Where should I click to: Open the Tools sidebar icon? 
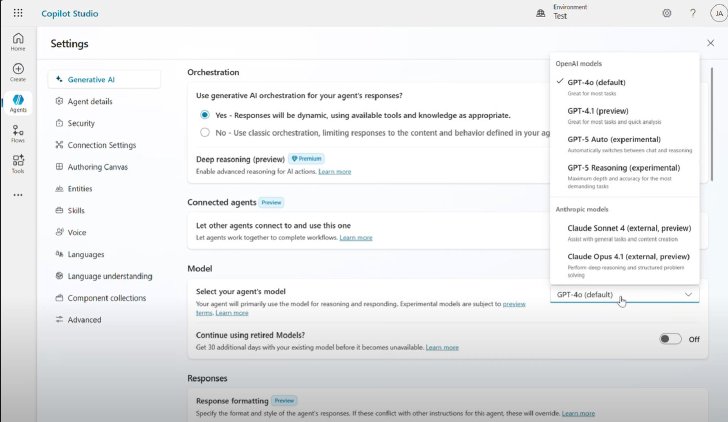(18, 164)
